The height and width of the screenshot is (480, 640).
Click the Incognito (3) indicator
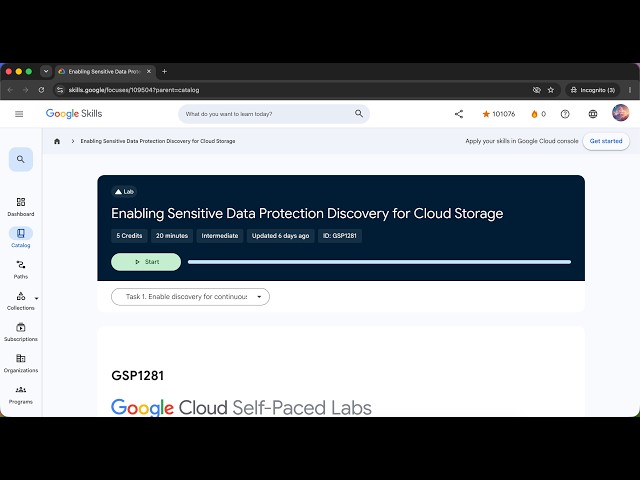593,90
